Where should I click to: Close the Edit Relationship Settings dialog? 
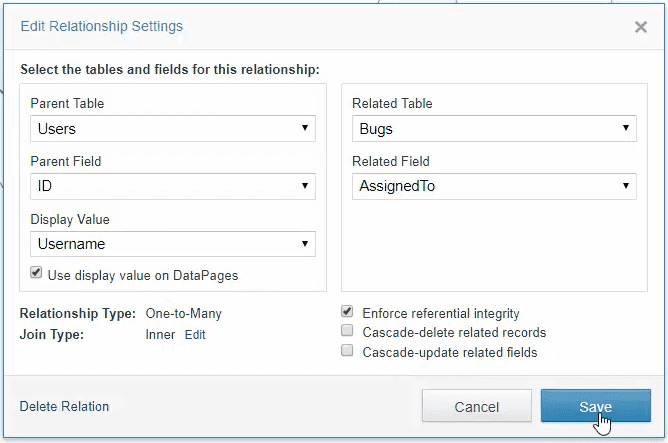pos(641,27)
